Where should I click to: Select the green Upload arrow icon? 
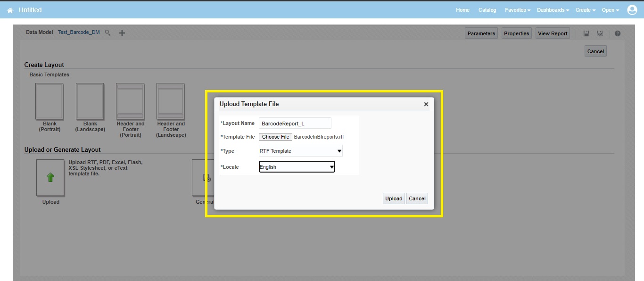point(50,178)
